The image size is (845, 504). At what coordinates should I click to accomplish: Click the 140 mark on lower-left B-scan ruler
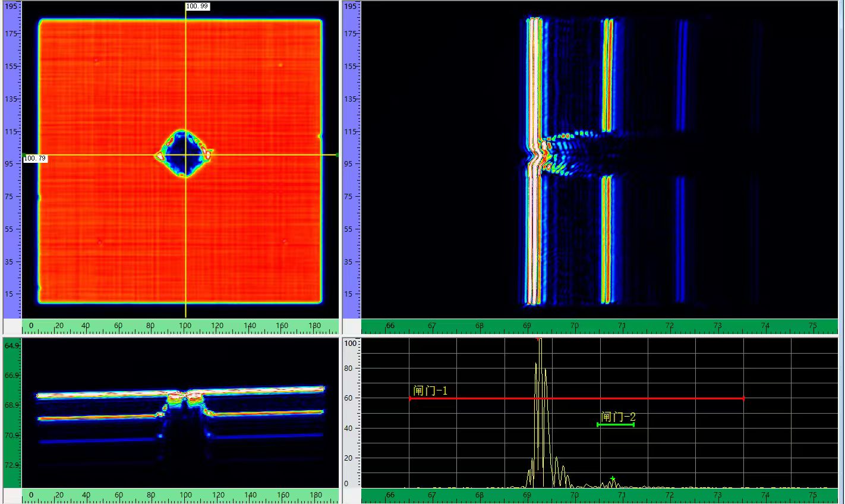[250, 494]
